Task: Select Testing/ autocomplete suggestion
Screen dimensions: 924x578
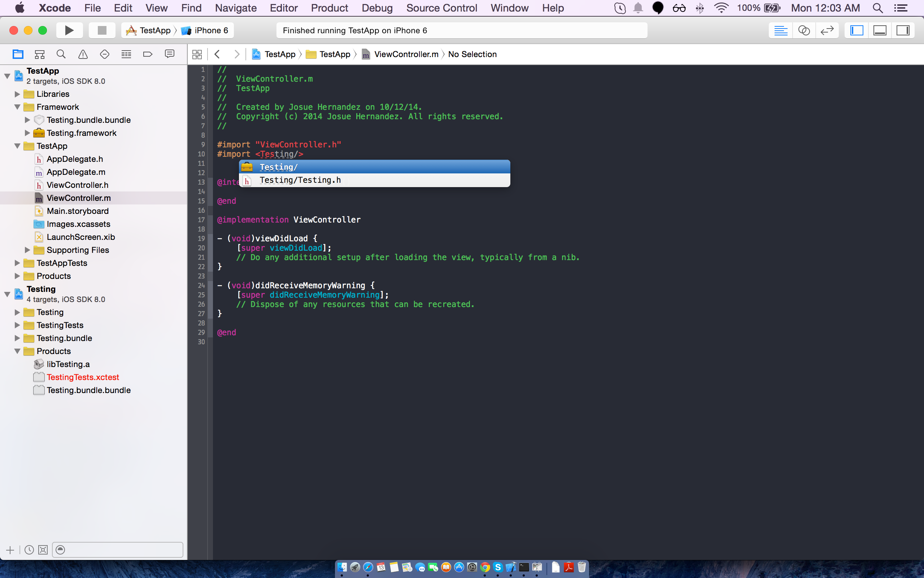Action: 375,167
